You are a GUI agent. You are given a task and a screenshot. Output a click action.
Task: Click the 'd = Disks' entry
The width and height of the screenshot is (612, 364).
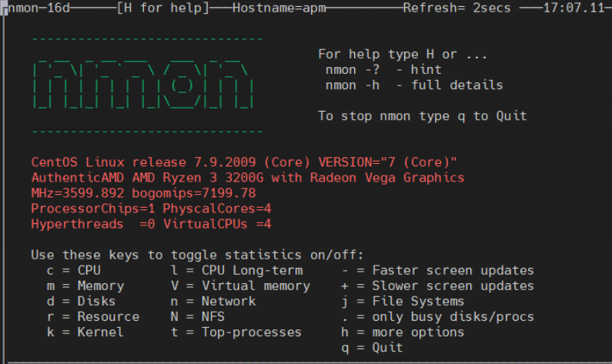click(81, 301)
